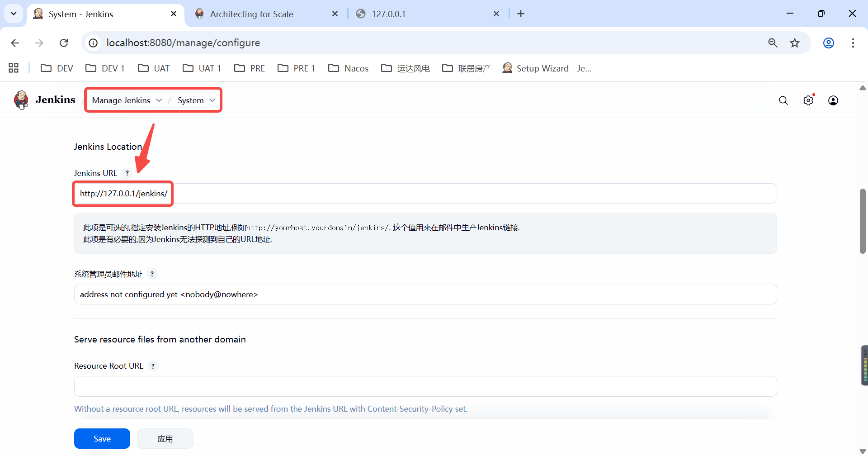Click scrollbar up arrow
The image size is (868, 456).
[863, 88]
